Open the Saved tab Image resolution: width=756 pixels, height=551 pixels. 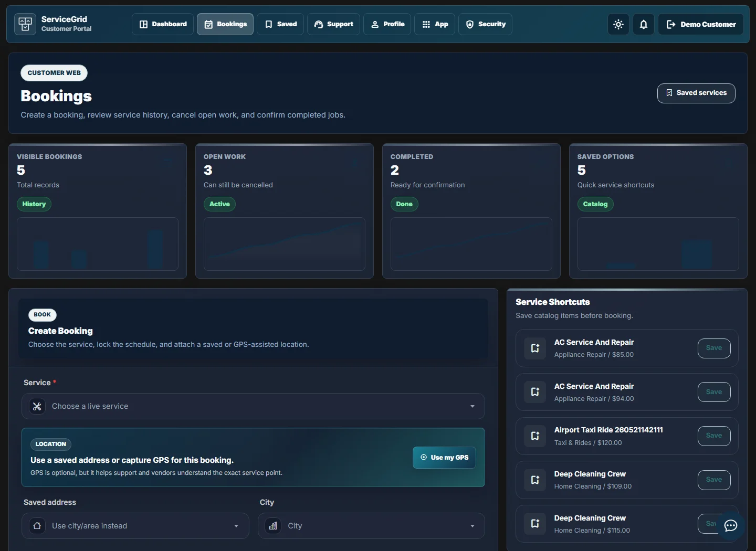point(280,24)
